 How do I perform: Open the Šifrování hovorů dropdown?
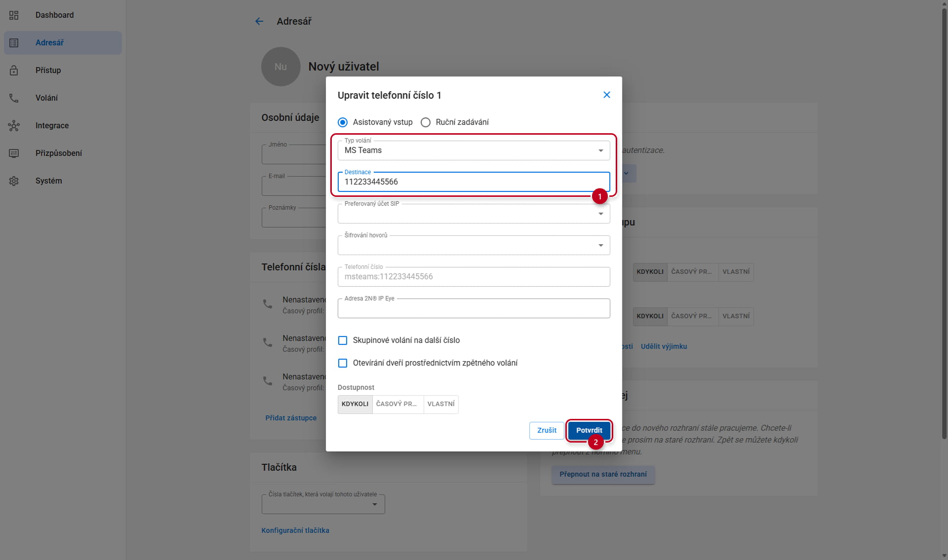(474, 245)
